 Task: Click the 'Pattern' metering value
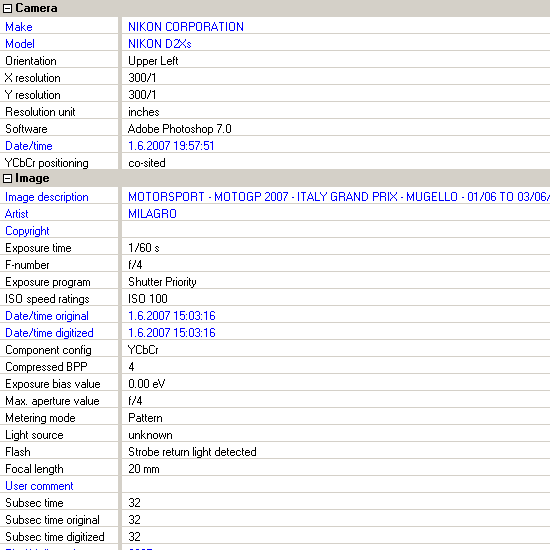pyautogui.click(x=145, y=418)
